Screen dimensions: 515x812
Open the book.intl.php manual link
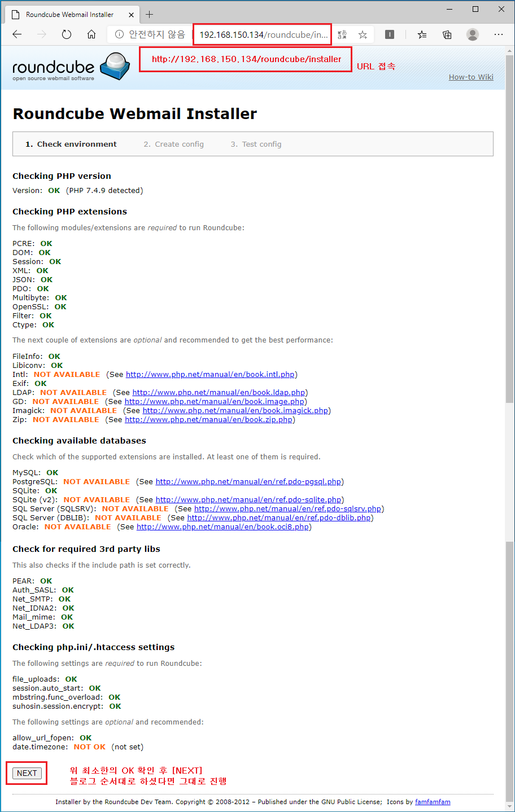tap(210, 374)
